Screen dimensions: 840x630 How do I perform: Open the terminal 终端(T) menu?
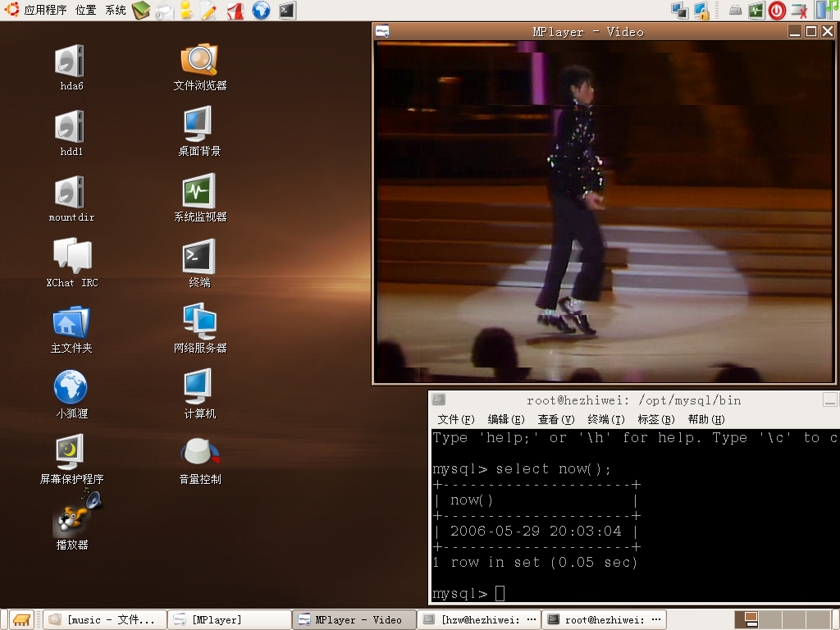606,419
